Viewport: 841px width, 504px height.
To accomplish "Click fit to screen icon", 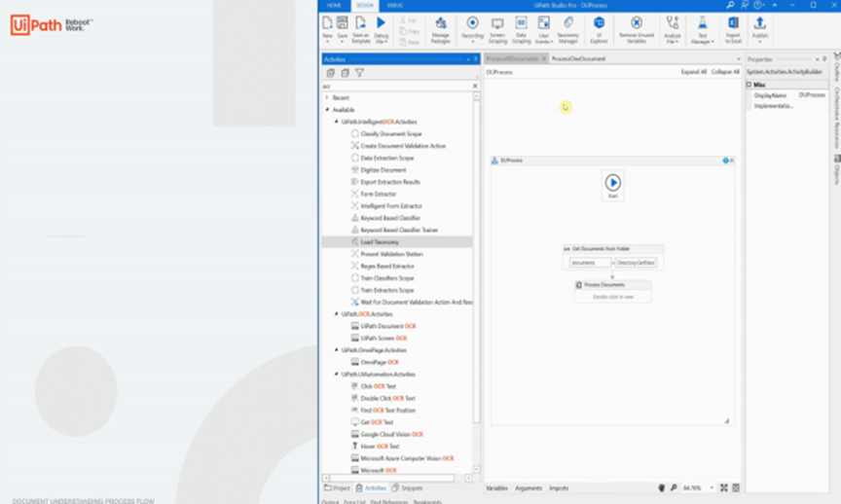I will tap(723, 487).
